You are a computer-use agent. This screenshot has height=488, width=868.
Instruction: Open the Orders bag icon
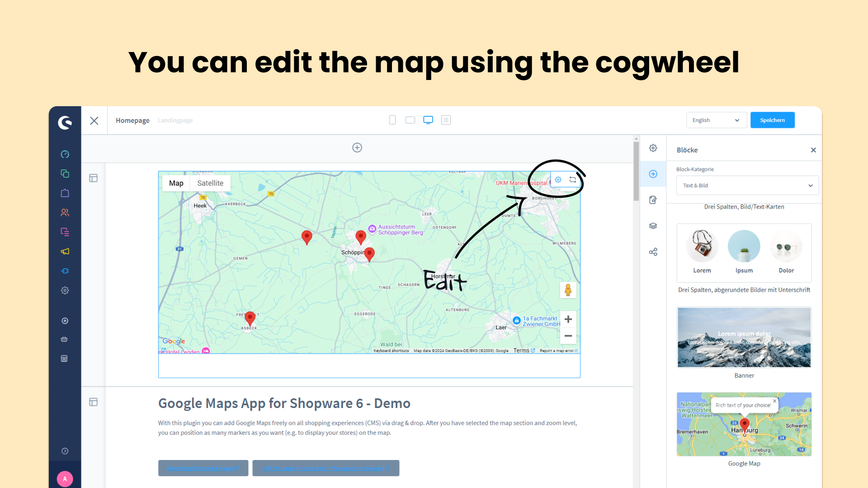coord(65,193)
